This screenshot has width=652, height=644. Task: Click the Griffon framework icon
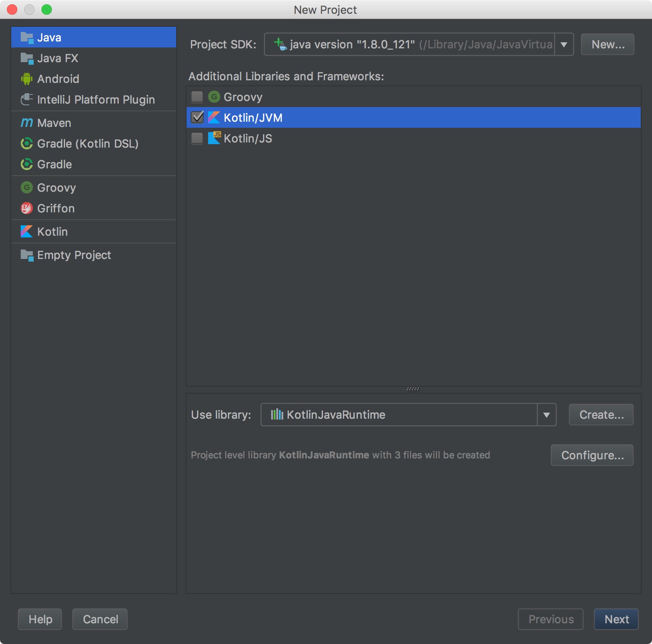27,208
